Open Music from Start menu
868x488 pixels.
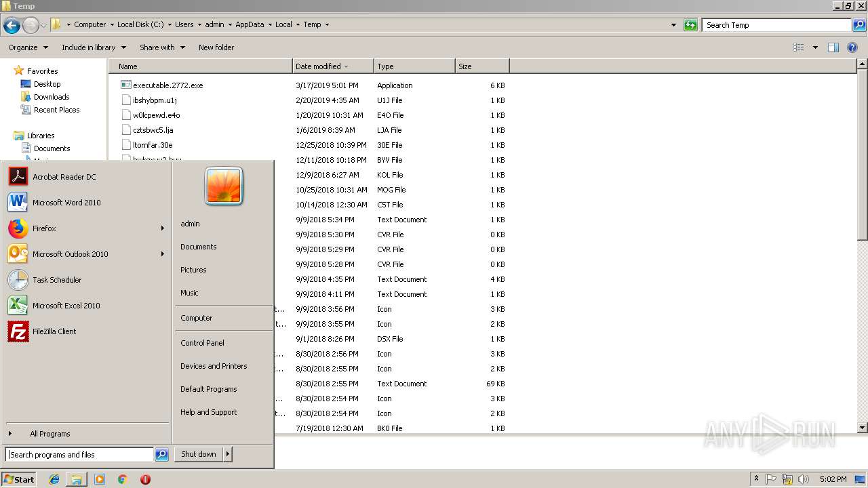[x=189, y=293]
